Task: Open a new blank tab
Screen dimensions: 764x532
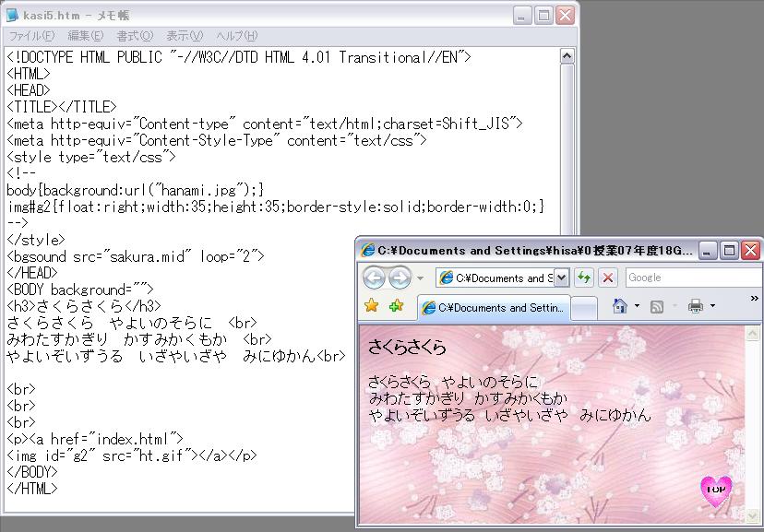Action: tap(583, 308)
